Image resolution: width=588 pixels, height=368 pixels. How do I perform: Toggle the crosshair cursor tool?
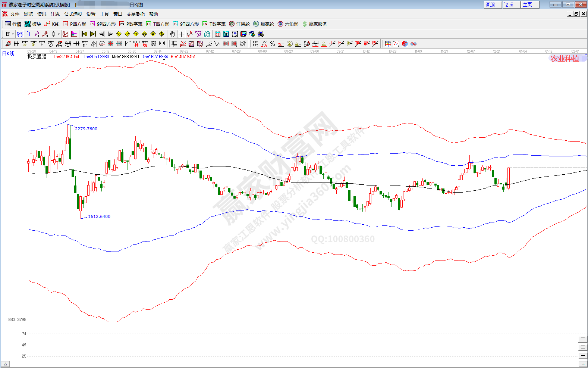coord(181,34)
